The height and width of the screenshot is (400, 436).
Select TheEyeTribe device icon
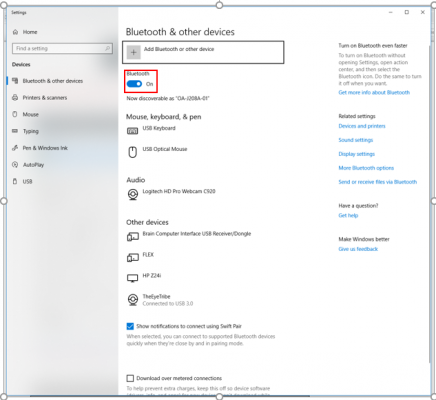[x=133, y=300]
